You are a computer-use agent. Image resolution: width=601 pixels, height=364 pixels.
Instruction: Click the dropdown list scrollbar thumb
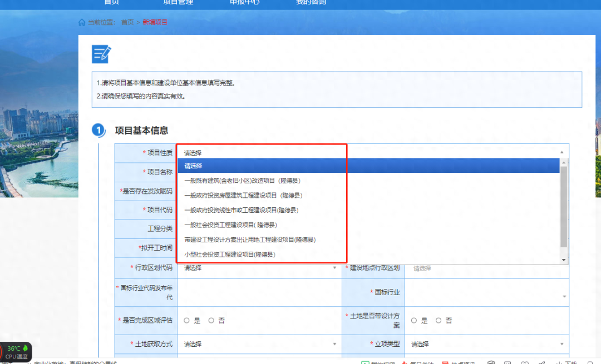(563, 206)
